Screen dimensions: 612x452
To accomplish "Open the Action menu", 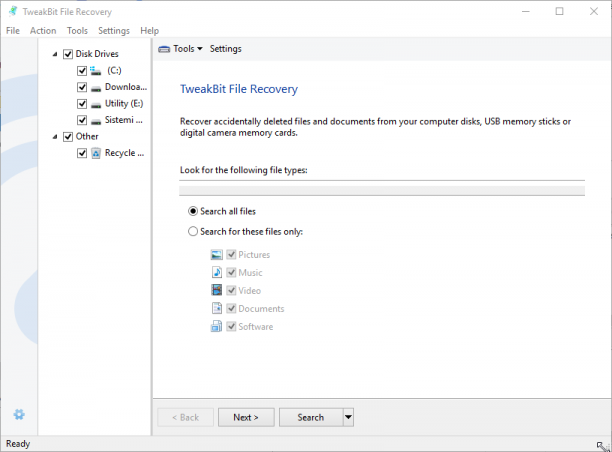I will pos(43,30).
